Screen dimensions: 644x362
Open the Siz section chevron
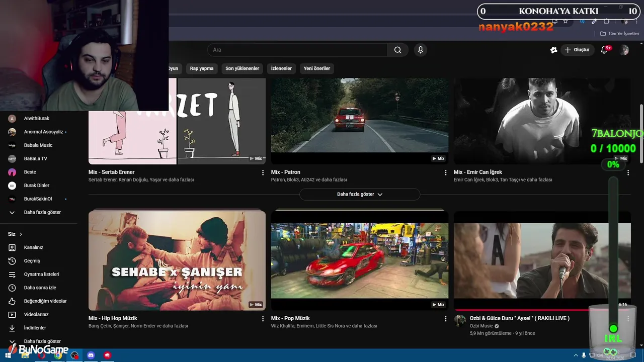[21, 234]
